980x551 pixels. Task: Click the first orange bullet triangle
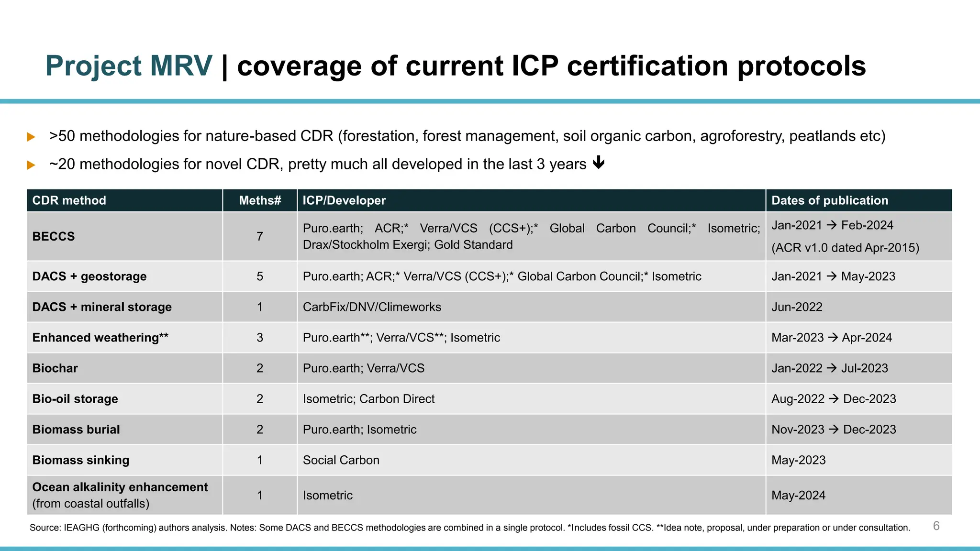click(31, 137)
